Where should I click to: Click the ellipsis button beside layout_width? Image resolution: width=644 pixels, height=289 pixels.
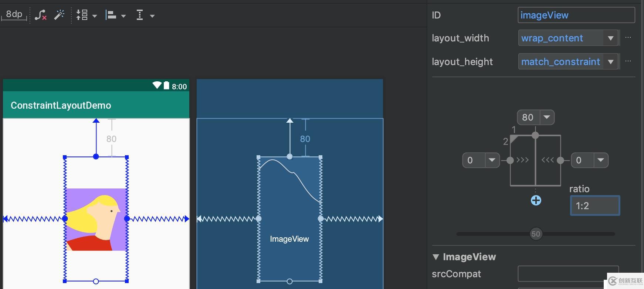point(628,38)
